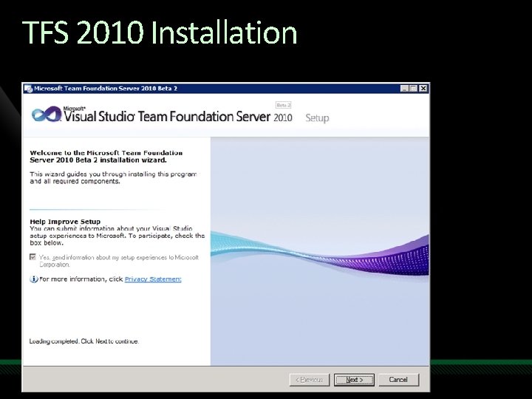
Task: Click the Next button
Action: pos(354,380)
